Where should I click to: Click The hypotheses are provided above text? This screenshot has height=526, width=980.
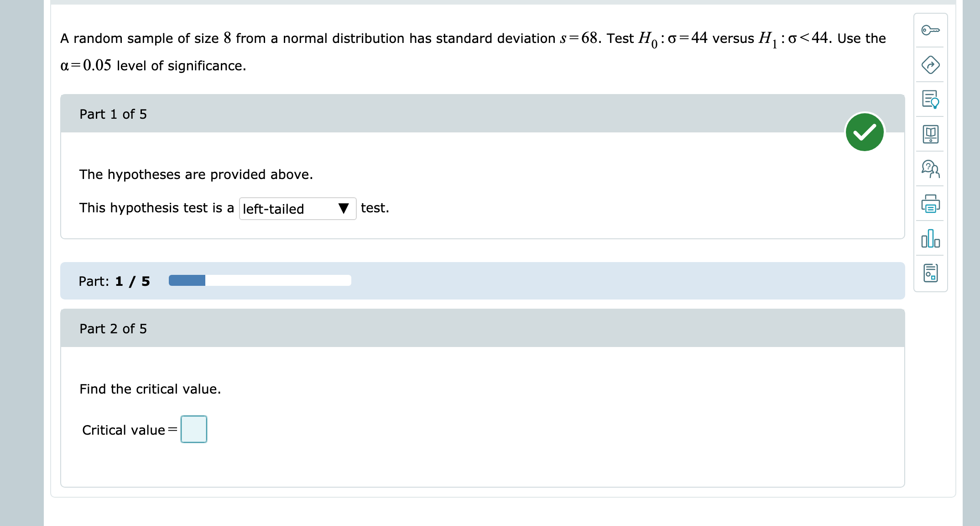196,174
